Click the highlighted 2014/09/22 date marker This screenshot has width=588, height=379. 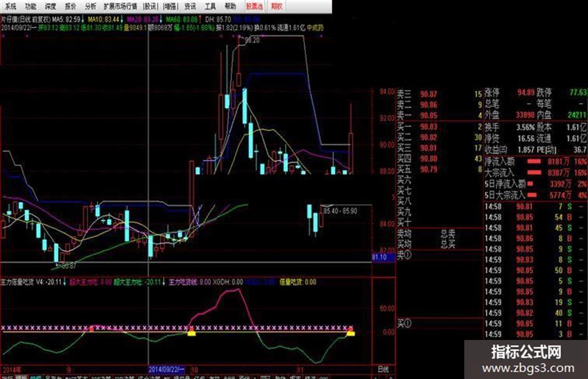(167, 369)
